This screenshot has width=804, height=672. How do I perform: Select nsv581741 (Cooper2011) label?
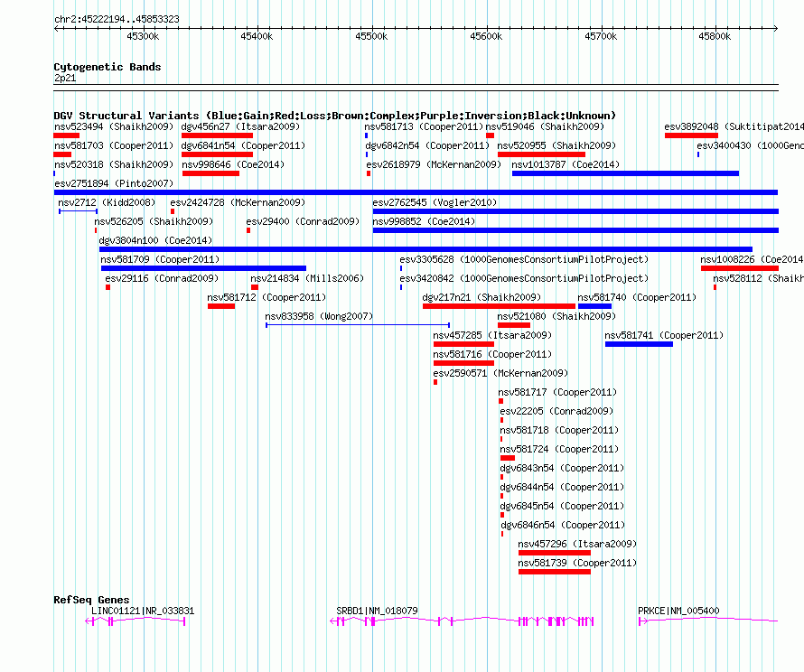tap(664, 335)
